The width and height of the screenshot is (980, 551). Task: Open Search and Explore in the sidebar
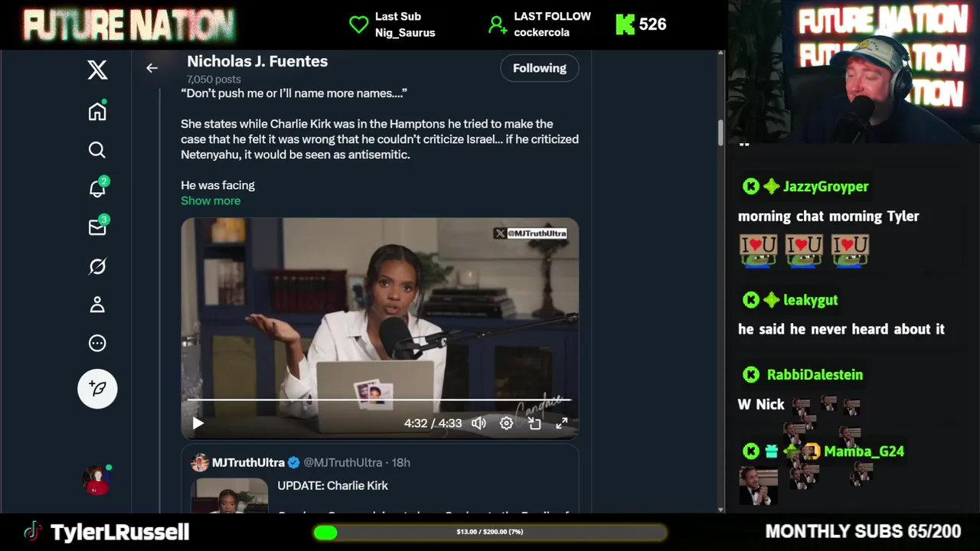point(97,150)
